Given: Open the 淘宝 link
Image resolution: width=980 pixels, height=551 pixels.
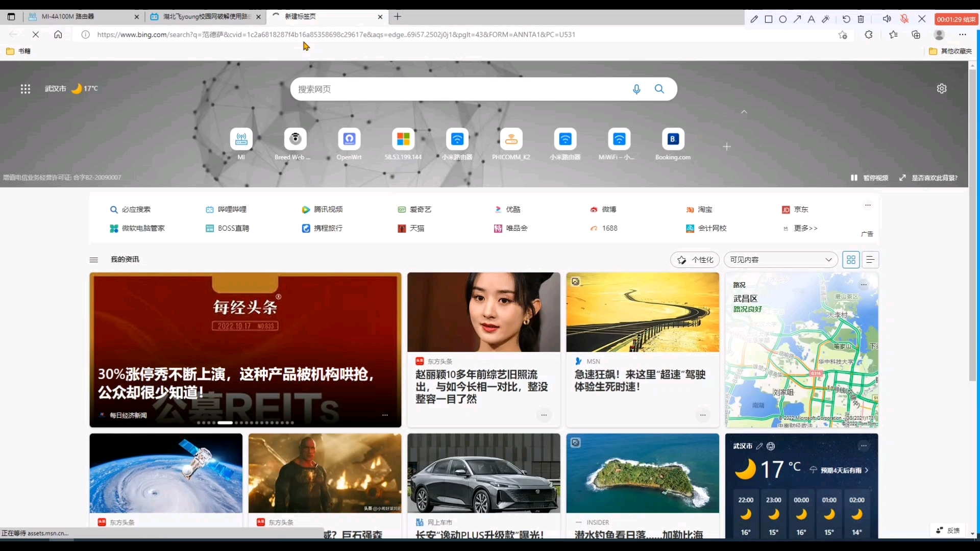Looking at the screenshot, I should 699,210.
